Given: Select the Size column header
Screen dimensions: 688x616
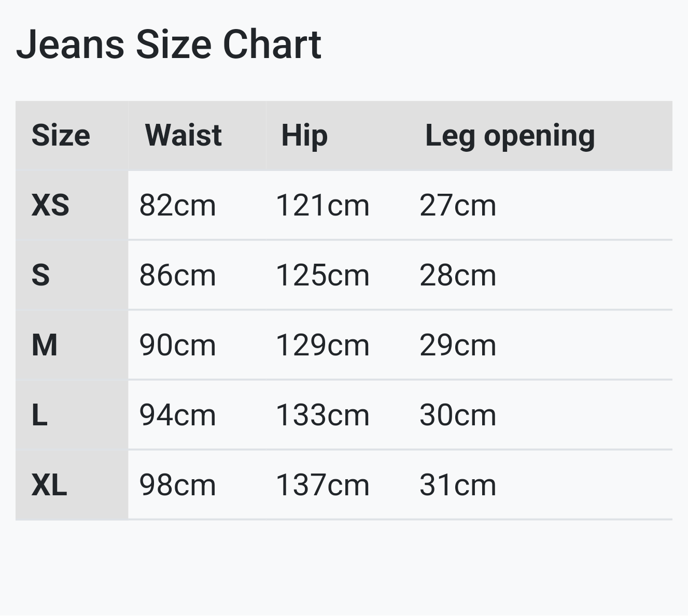Looking at the screenshot, I should 61,136.
